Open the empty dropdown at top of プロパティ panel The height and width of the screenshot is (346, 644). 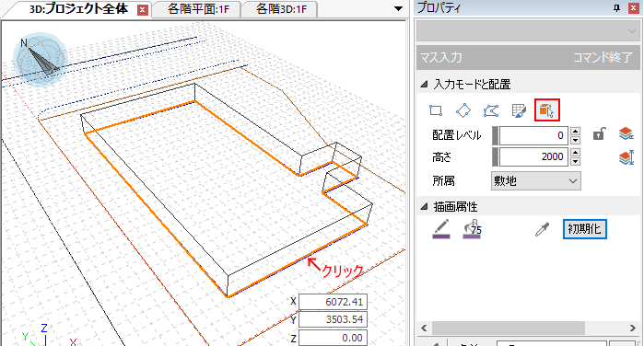pyautogui.click(x=528, y=31)
